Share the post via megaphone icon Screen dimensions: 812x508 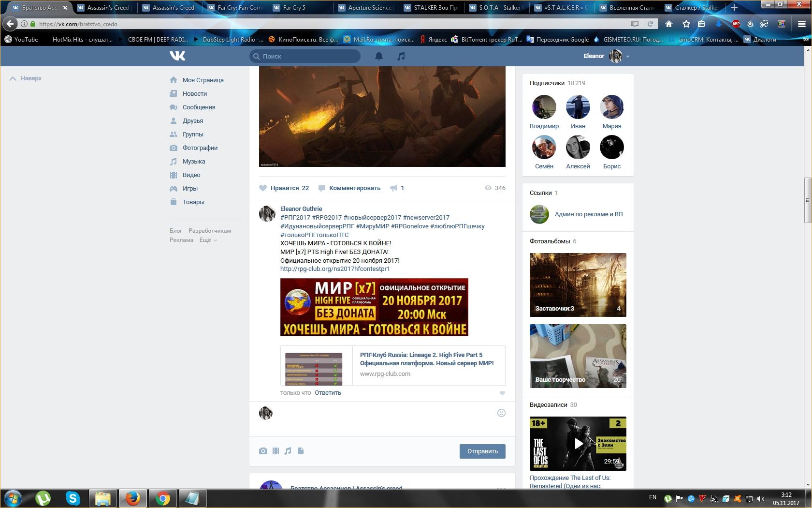(x=394, y=188)
